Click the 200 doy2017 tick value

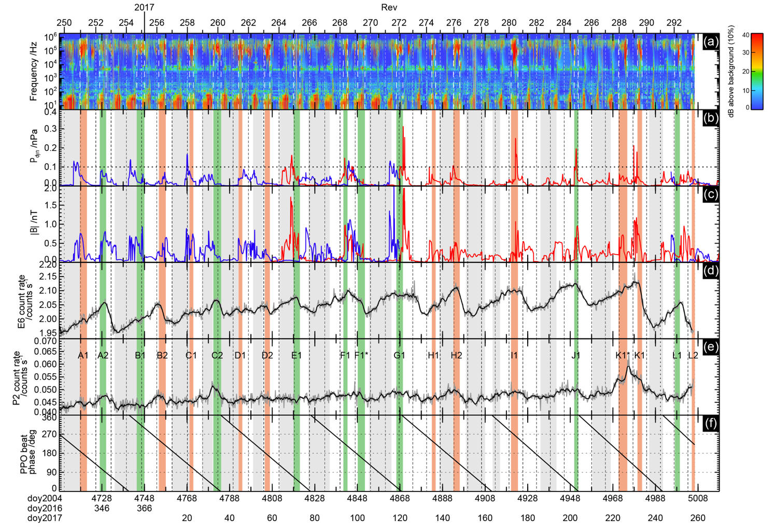[570, 518]
